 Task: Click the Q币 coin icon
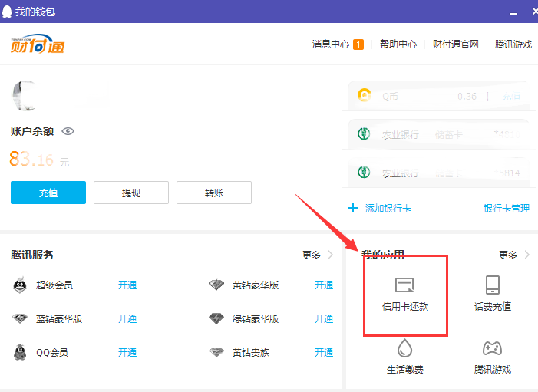point(364,94)
